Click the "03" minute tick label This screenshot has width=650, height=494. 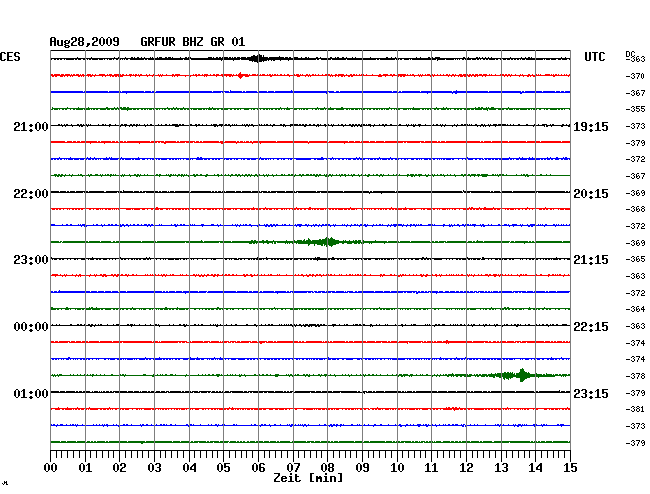click(x=155, y=467)
